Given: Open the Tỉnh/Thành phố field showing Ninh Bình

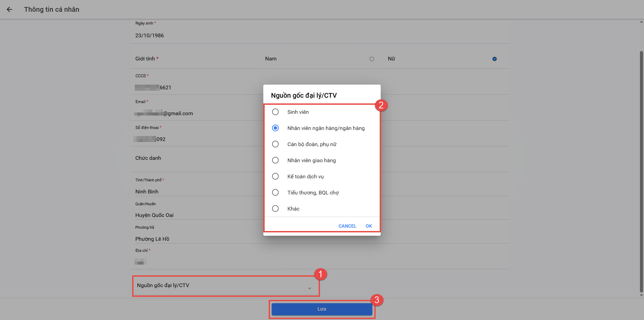Looking at the screenshot, I should click(198, 191).
